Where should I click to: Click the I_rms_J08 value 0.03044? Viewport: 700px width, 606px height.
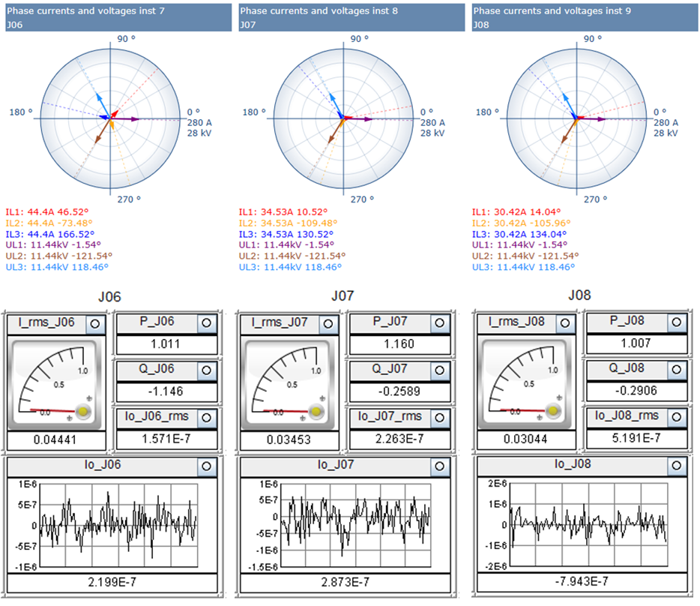[525, 439]
